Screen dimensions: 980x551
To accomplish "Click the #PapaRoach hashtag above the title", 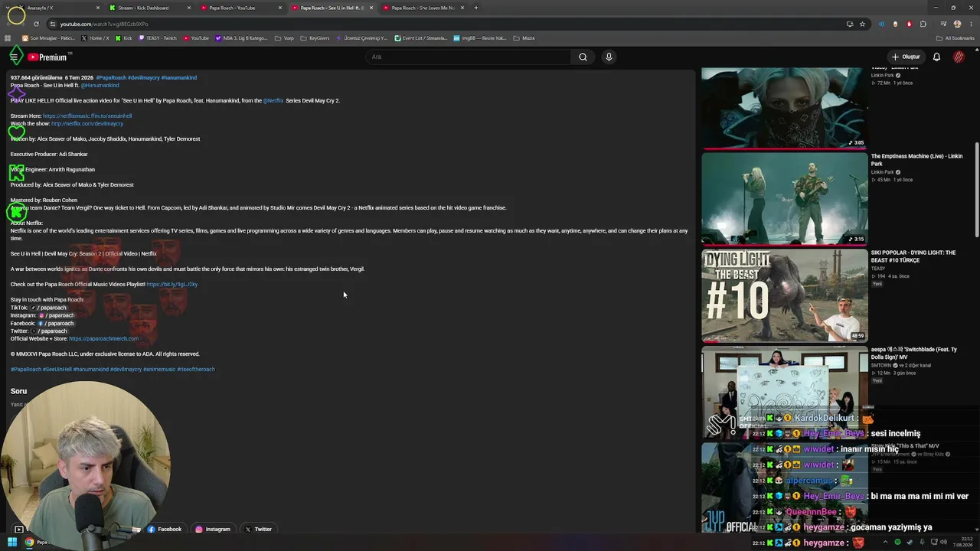I will (x=111, y=77).
